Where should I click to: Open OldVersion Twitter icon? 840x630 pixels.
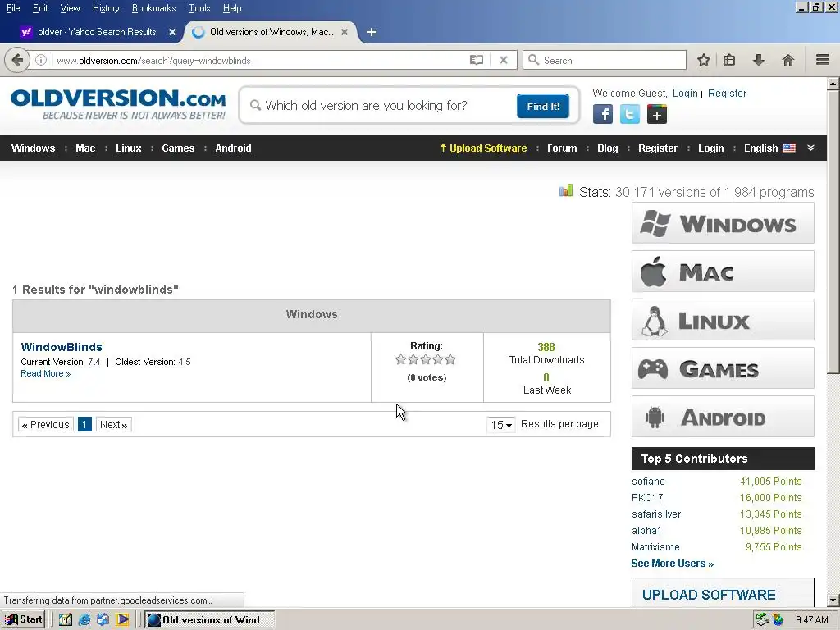[629, 114]
